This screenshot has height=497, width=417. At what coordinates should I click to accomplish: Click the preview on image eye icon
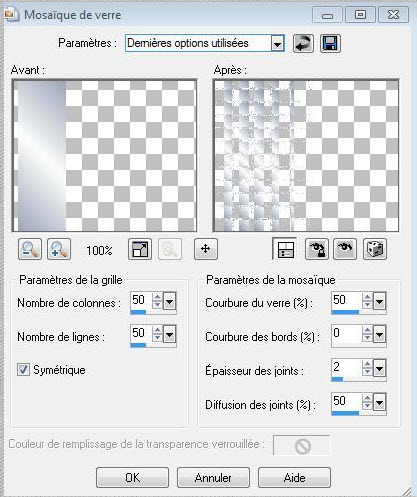[x=345, y=249]
